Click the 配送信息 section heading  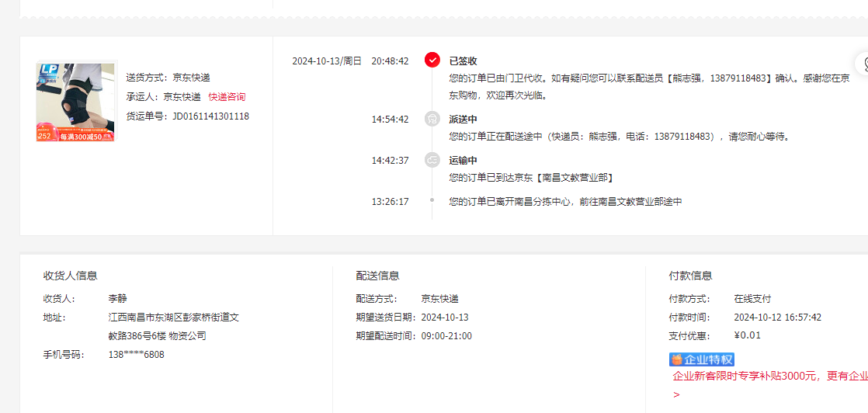tap(377, 276)
